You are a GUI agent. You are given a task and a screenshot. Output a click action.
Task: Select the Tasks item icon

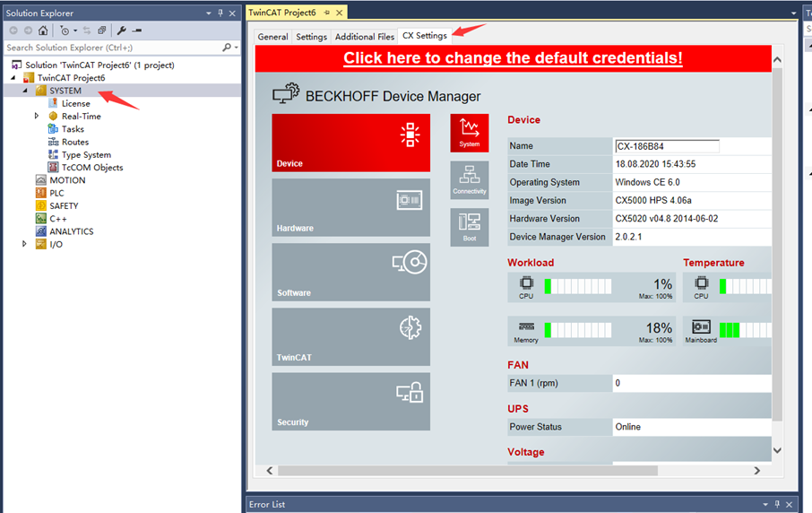click(53, 129)
